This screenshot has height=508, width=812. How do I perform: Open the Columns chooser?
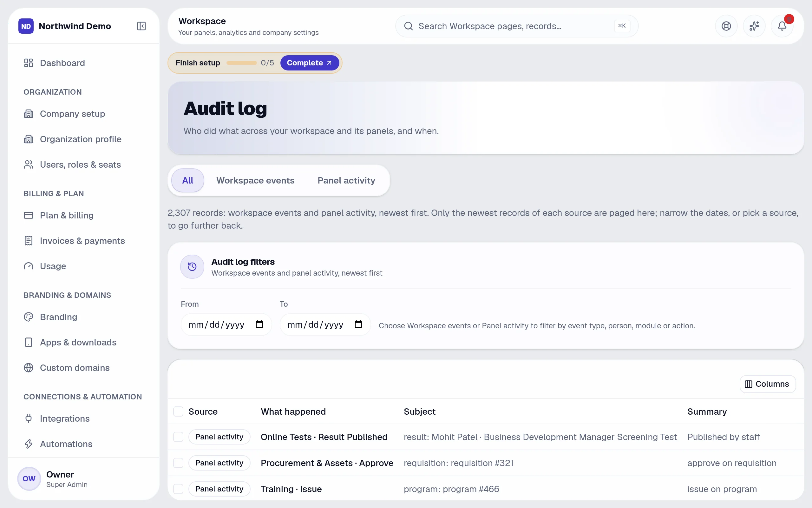767,384
